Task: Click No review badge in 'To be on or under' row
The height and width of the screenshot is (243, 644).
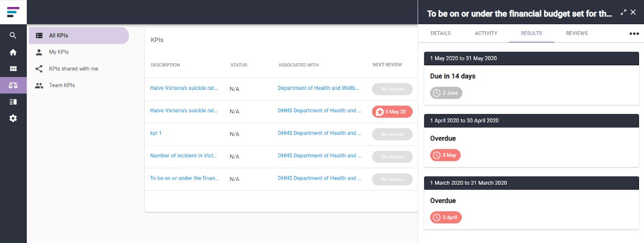Action: (x=392, y=179)
